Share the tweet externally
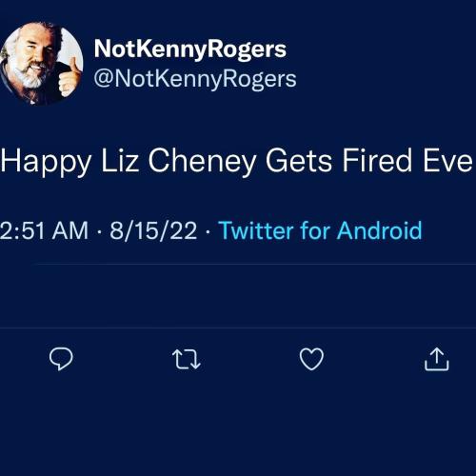The width and height of the screenshot is (476, 476). [x=437, y=359]
